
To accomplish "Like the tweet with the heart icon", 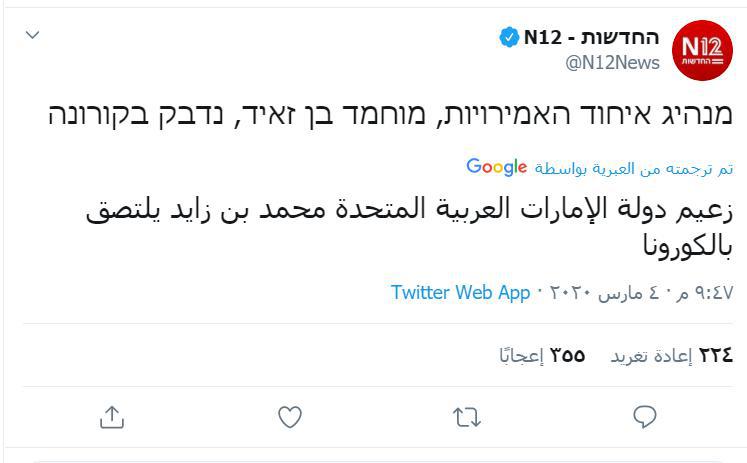I will 290,417.
